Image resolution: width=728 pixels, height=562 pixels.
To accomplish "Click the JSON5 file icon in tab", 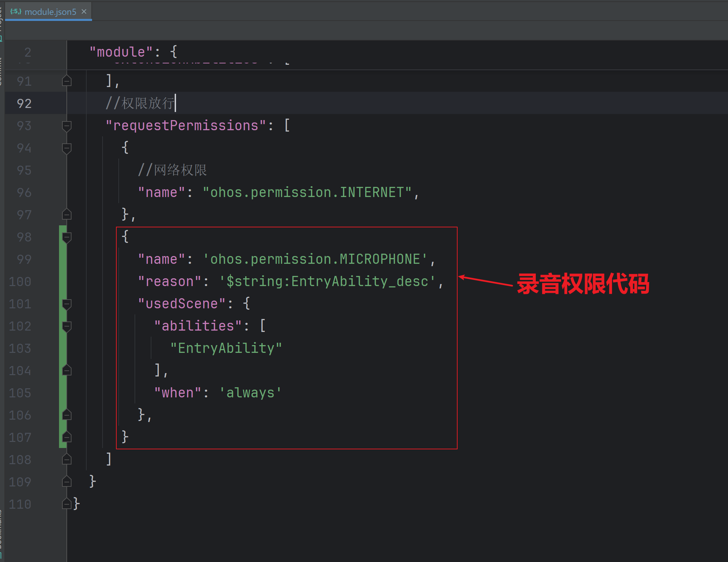I will pyautogui.click(x=16, y=11).
